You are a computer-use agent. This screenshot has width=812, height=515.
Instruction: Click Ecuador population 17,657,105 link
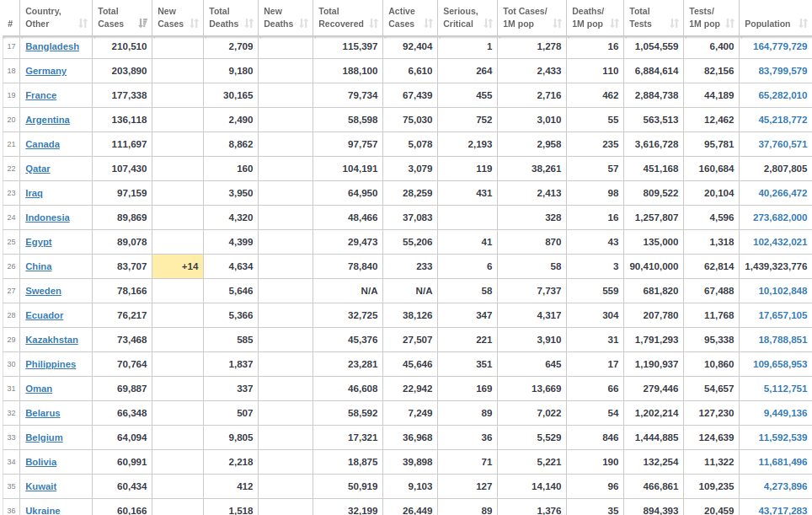tap(783, 315)
